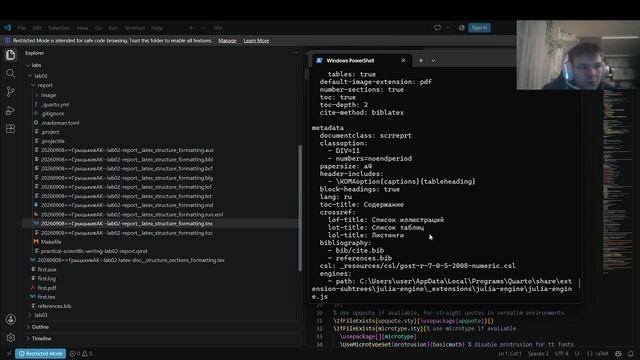
Task: Open the Go menu
Action: [x=98, y=28]
